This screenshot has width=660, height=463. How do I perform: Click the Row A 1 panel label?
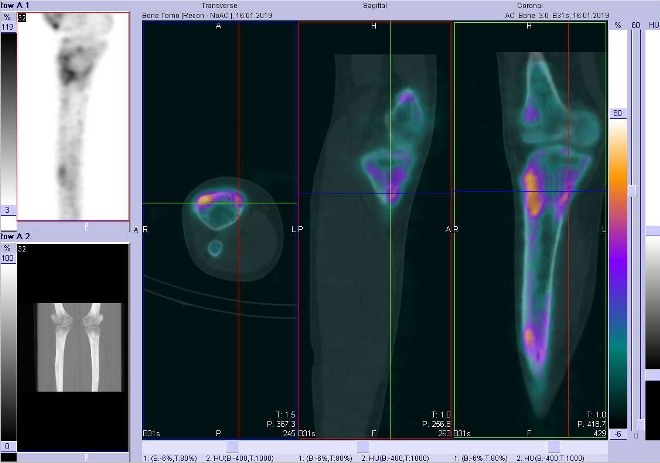pos(15,5)
